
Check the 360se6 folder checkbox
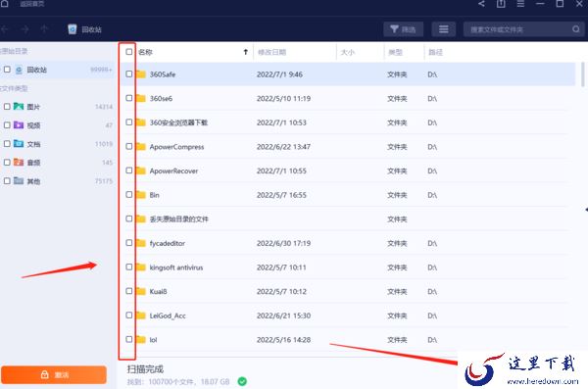point(129,98)
